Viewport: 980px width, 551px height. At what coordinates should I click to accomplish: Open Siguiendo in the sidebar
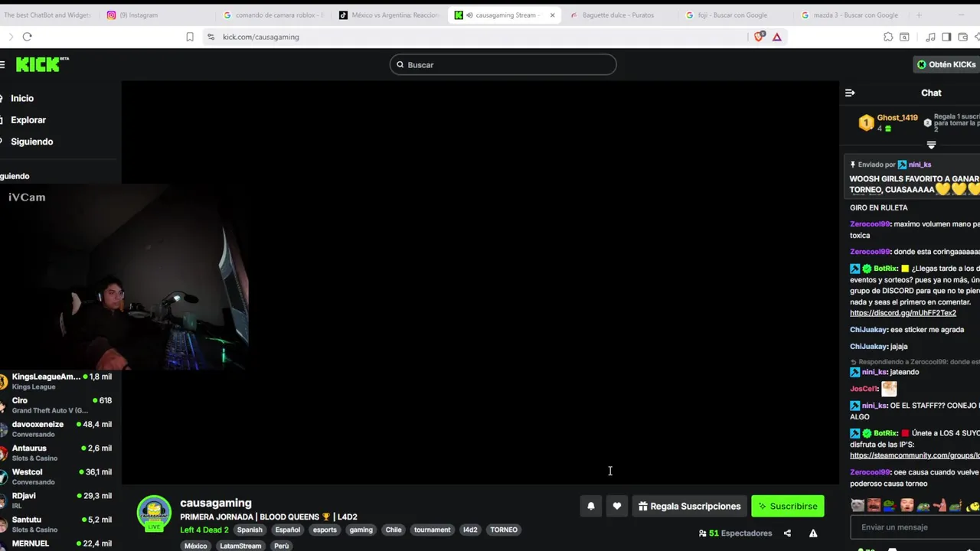31,142
